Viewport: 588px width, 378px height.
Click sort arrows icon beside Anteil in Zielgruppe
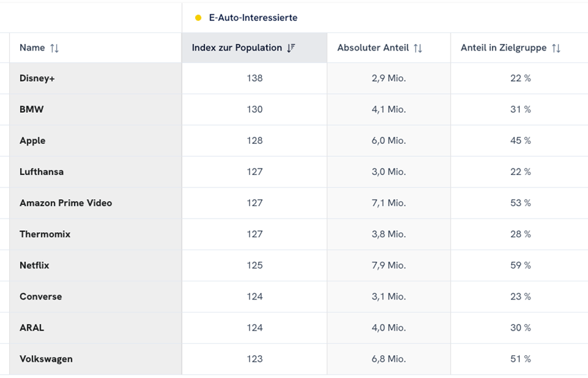(x=556, y=48)
